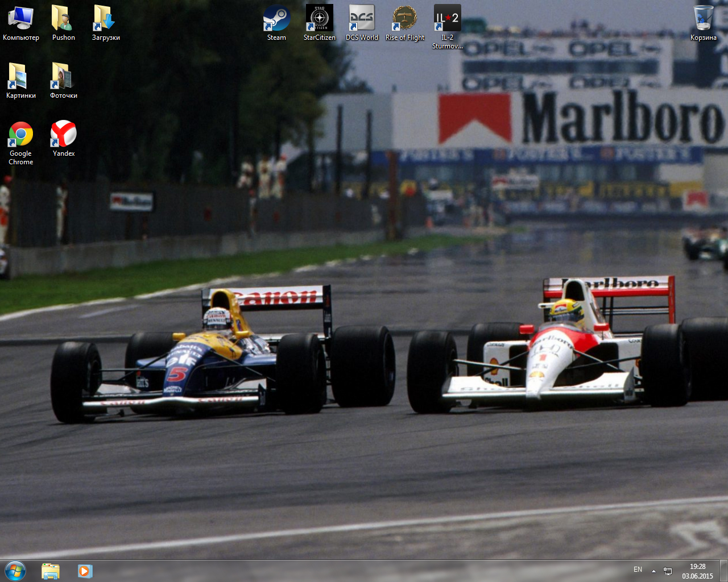
Task: Show hidden tray icons arrow
Action: [x=653, y=571]
